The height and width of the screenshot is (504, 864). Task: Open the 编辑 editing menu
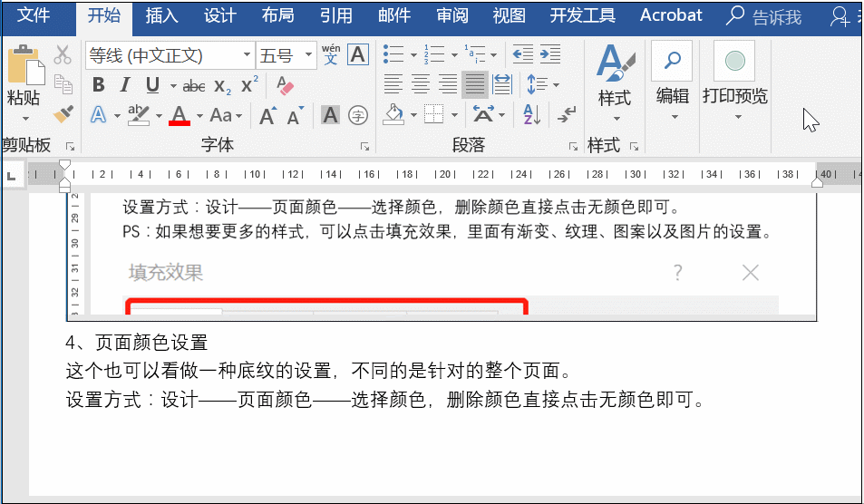(672, 82)
